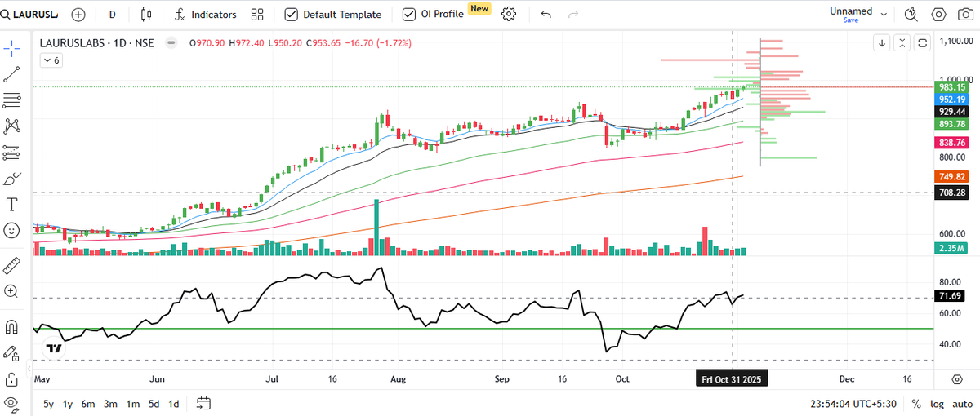Select the brush drawing tool
Image resolution: width=980 pixels, height=416 pixels.
(x=11, y=179)
